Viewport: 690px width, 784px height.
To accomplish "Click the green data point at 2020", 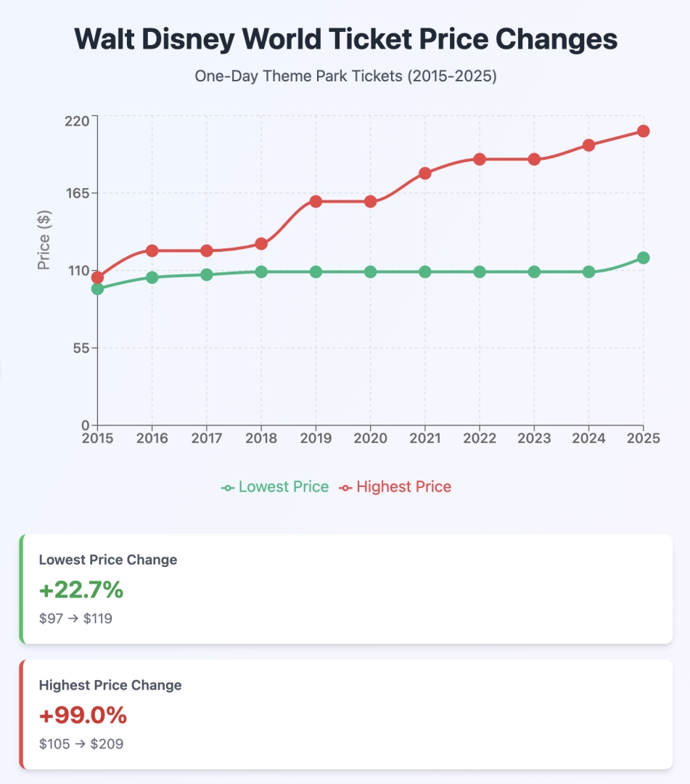I will coord(370,272).
